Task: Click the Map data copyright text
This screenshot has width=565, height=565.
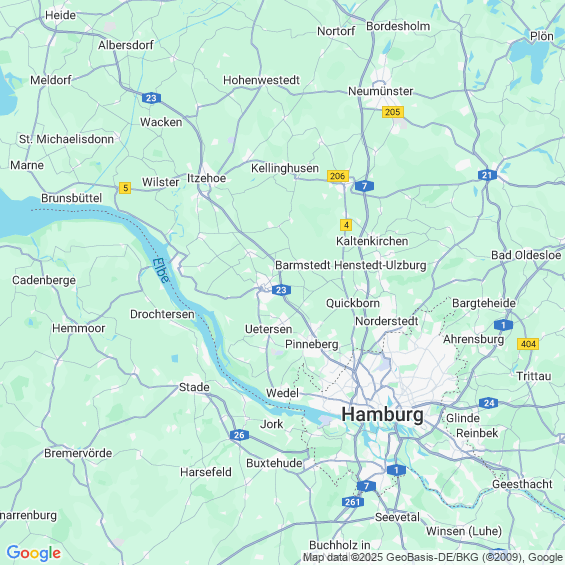Action: tap(434, 557)
